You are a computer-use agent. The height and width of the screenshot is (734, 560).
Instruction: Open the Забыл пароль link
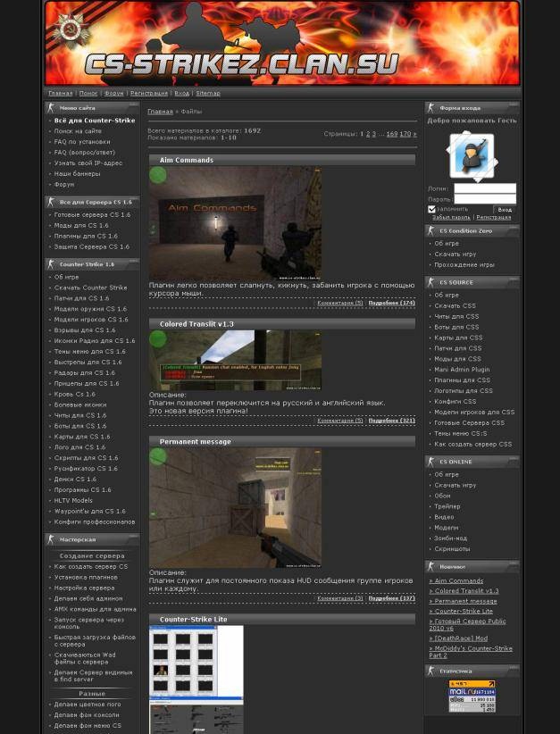click(x=451, y=217)
